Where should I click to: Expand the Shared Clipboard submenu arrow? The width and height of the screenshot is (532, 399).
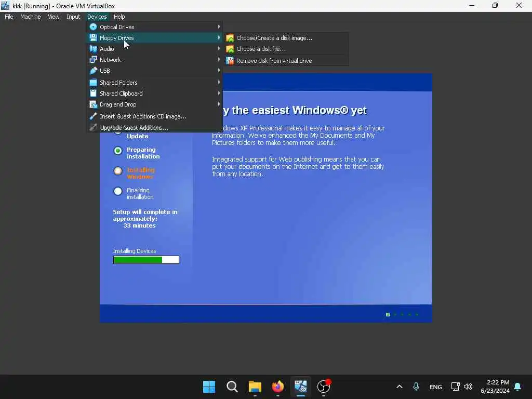219,93
